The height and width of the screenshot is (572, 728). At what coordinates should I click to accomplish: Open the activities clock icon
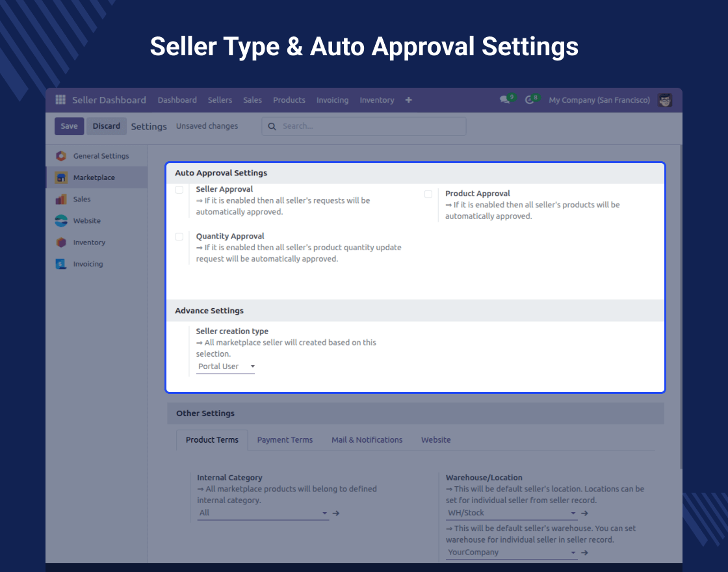coord(529,100)
